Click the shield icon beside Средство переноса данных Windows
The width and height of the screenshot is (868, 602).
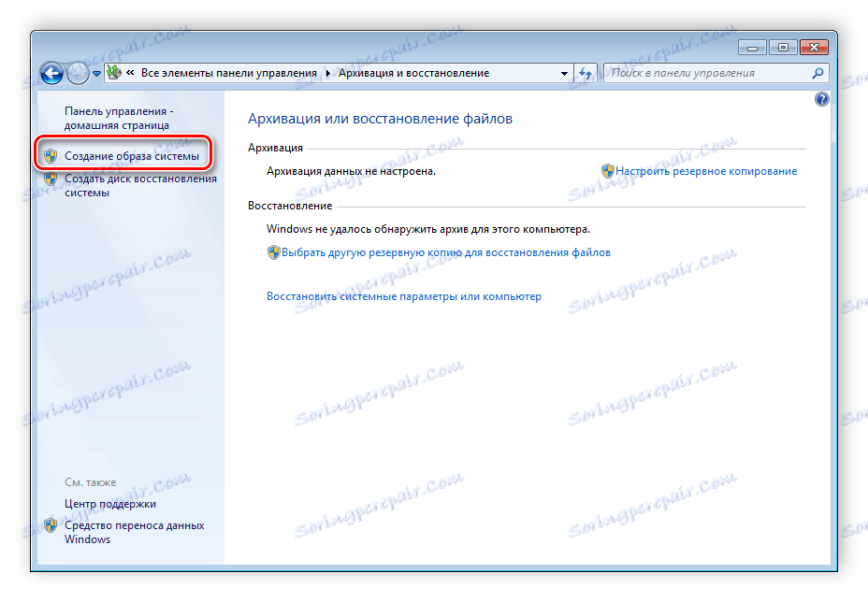pyautogui.click(x=50, y=526)
